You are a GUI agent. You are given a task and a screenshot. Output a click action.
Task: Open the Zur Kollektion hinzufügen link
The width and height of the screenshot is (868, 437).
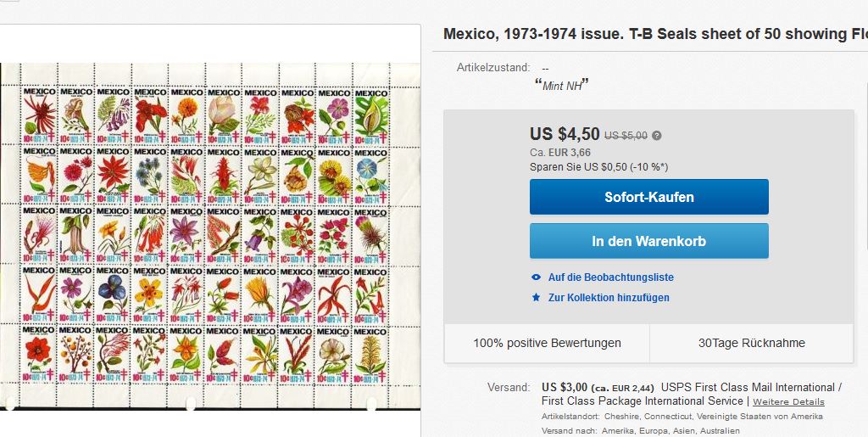(609, 298)
